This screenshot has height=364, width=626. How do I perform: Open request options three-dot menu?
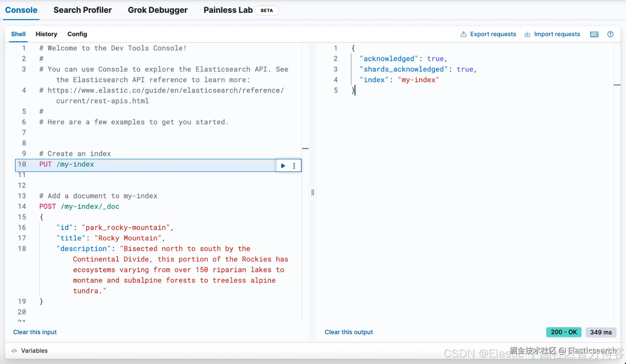(x=294, y=166)
